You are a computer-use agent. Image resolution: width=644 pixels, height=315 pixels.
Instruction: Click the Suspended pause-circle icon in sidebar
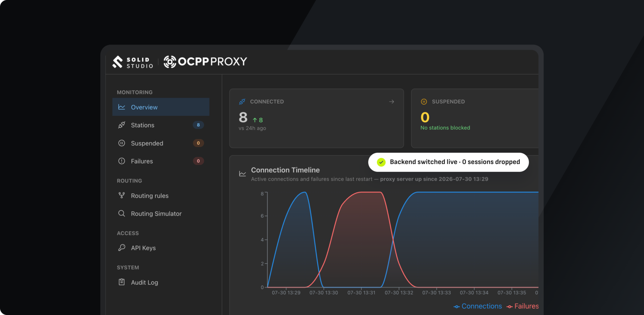121,143
